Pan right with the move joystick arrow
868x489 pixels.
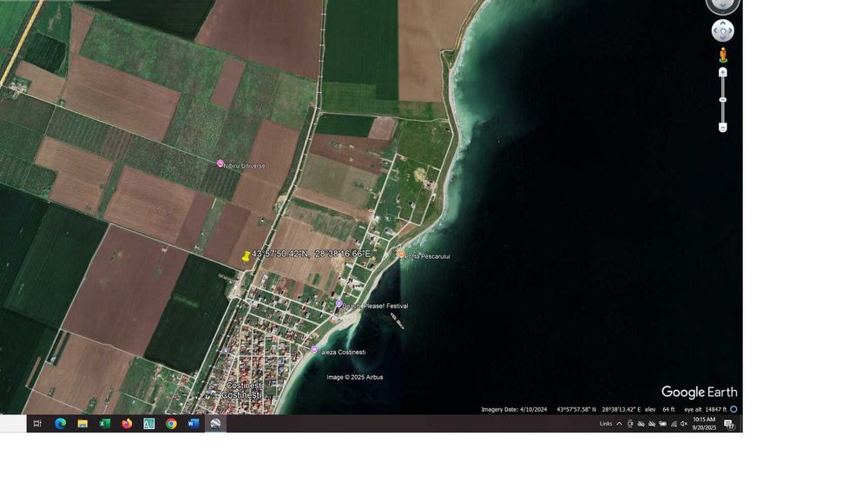tap(730, 31)
